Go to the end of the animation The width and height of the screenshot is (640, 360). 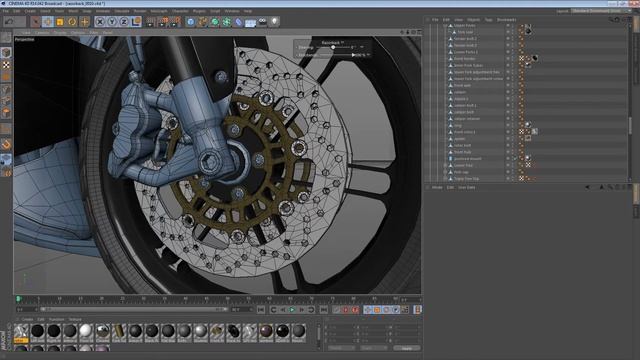[323, 310]
